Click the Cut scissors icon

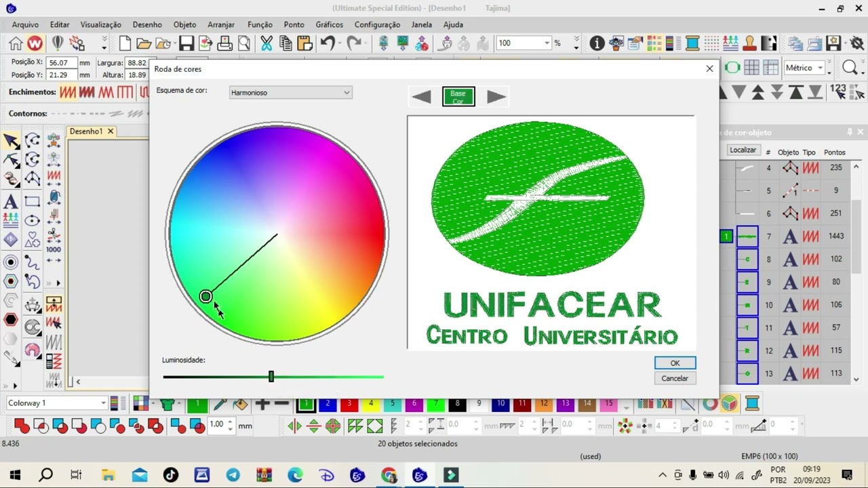(267, 43)
